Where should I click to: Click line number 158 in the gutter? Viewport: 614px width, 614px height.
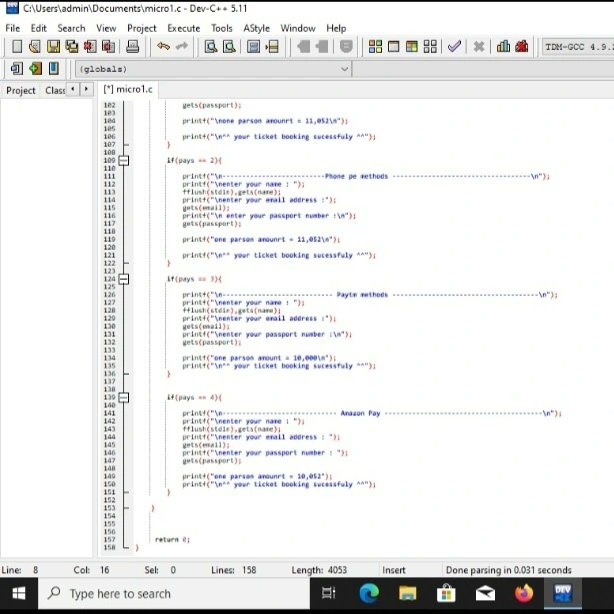[109, 547]
